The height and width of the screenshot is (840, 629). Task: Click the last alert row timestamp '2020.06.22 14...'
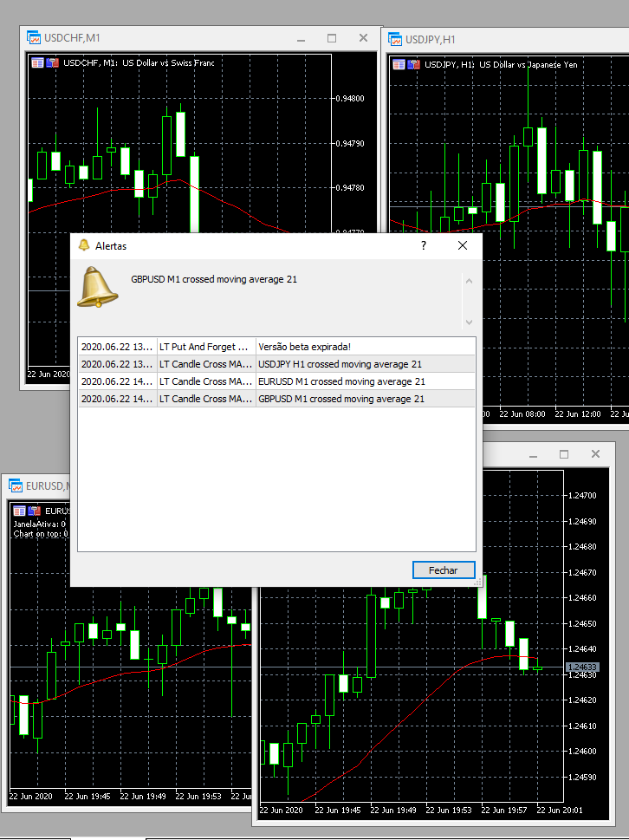pos(117,399)
